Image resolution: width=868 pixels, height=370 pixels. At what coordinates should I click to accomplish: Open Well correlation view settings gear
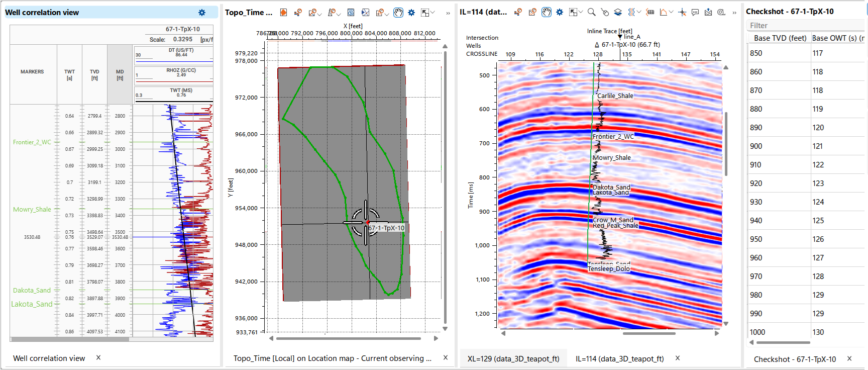202,13
